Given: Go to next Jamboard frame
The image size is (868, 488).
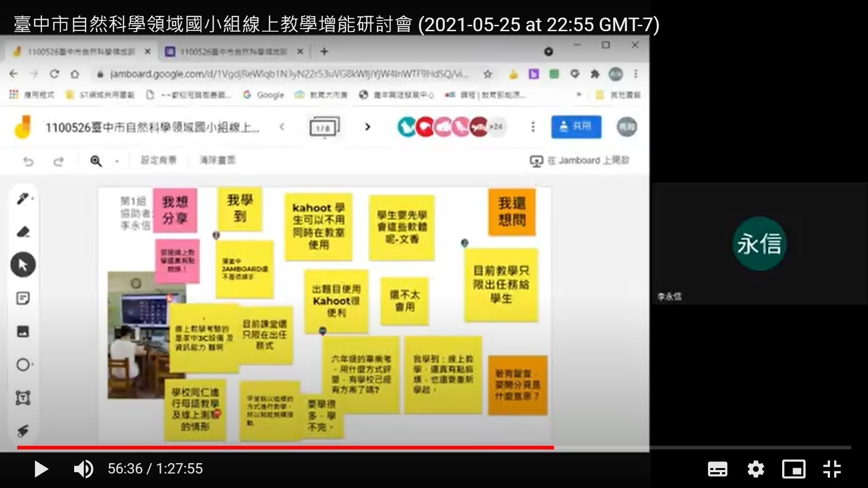Looking at the screenshot, I should click(x=368, y=127).
